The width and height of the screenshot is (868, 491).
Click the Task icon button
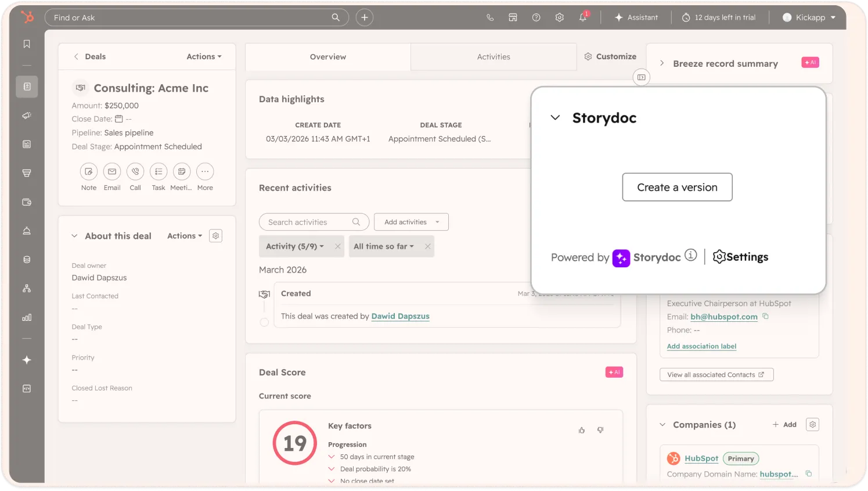(x=159, y=171)
